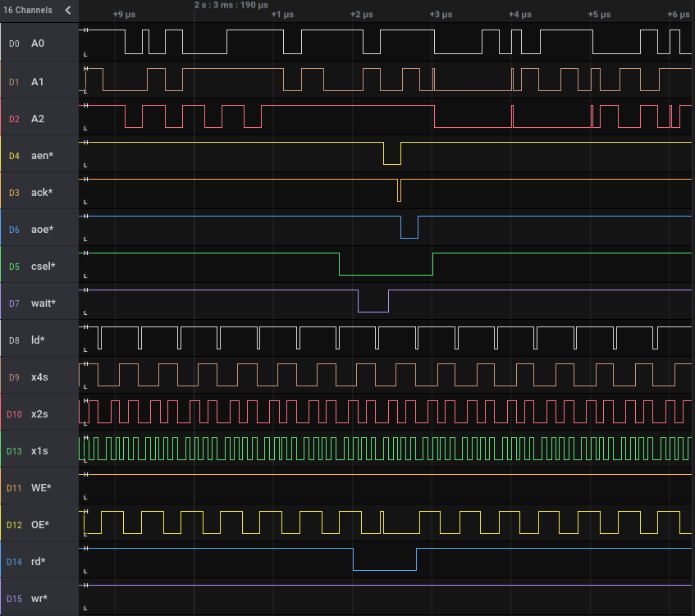Screen dimensions: 695x616
Task: Select the A1 channel name
Action: [x=37, y=82]
